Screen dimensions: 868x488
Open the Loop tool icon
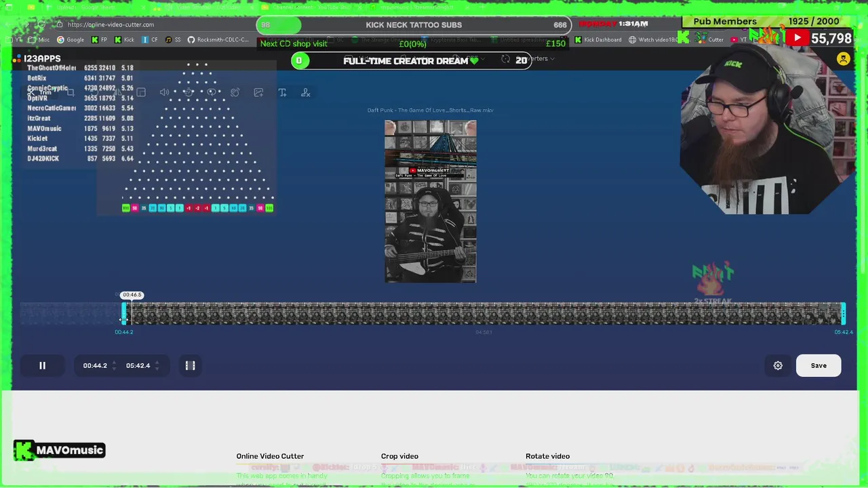coord(212,92)
